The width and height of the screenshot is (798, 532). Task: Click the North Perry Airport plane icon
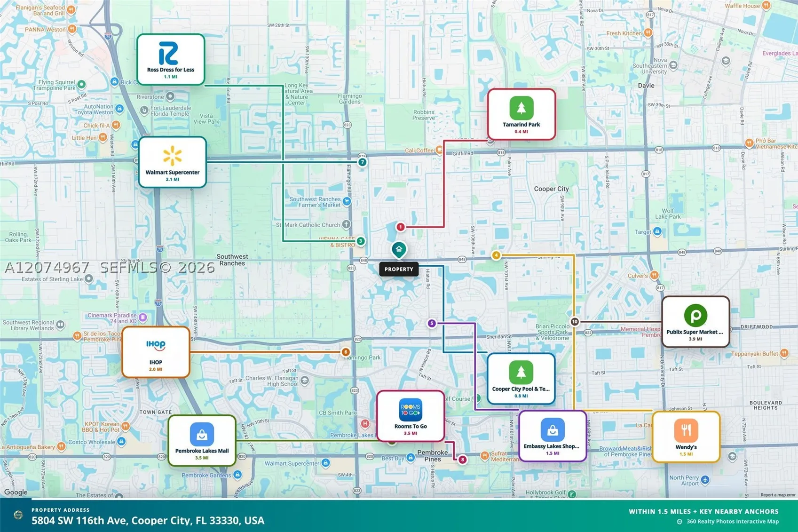pos(705,480)
